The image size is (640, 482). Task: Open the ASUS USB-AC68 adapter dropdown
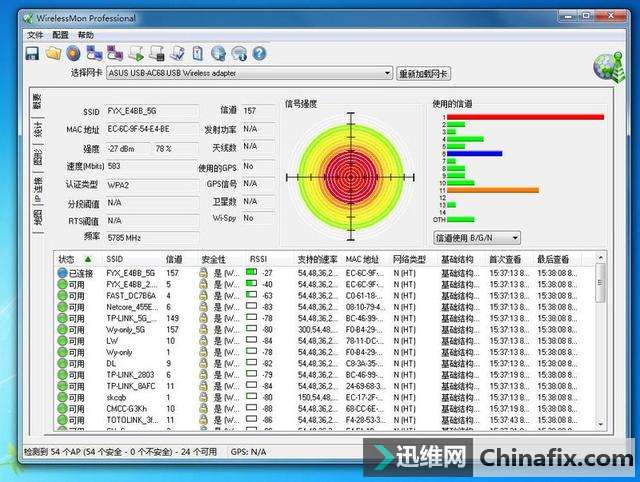point(249,73)
